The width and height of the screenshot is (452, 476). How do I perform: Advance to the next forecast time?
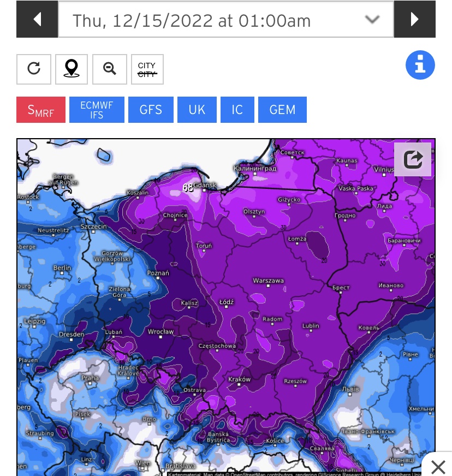click(414, 20)
